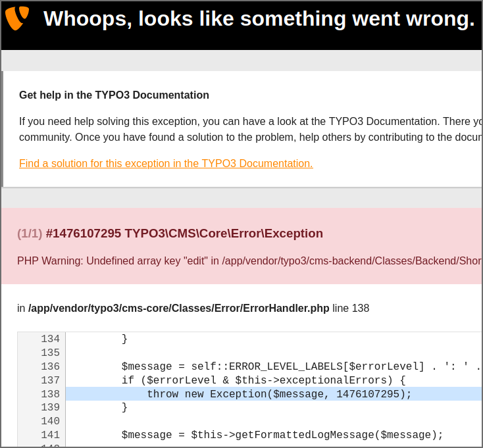Click the 'if ($errorLevel' condition line
The width and height of the screenshot is (483, 448).
(x=263, y=380)
